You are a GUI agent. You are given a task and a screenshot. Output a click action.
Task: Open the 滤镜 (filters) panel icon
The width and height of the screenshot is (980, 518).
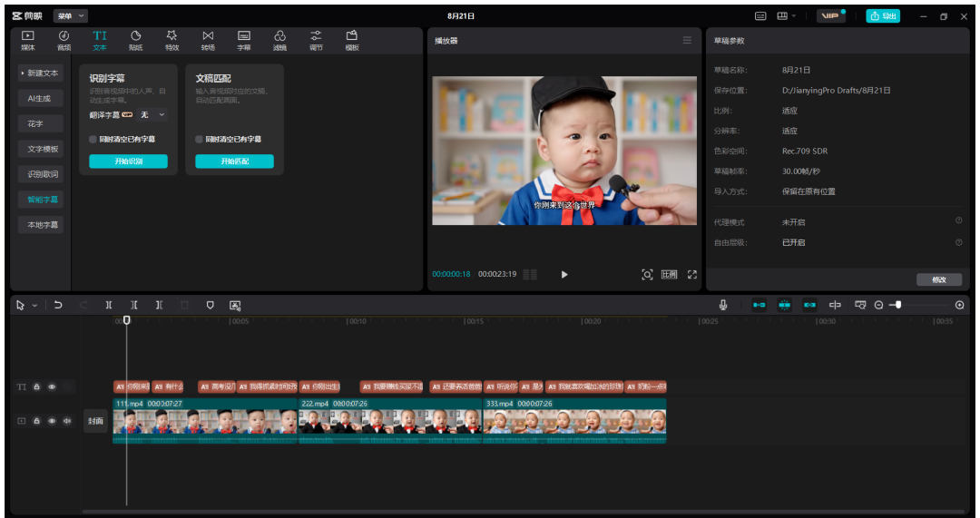279,40
